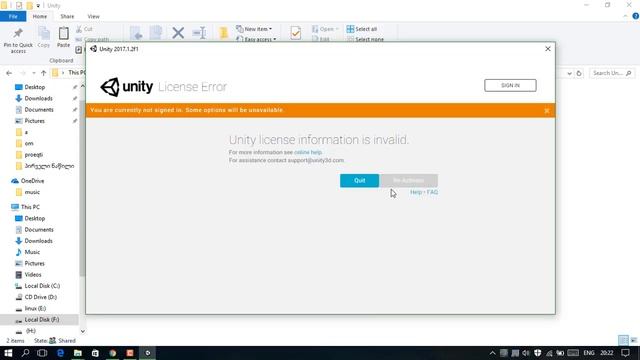Select linux (E:) drive

click(x=35, y=309)
